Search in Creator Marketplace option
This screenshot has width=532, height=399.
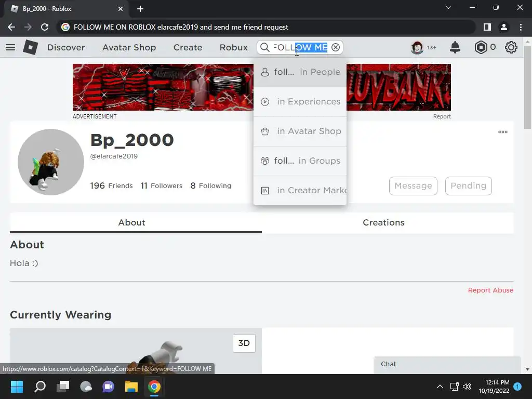300,190
